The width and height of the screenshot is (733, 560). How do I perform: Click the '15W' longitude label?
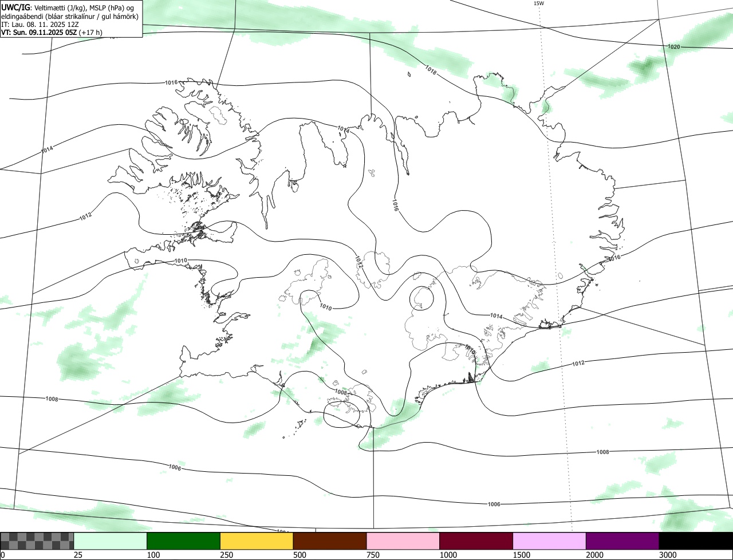[538, 3]
